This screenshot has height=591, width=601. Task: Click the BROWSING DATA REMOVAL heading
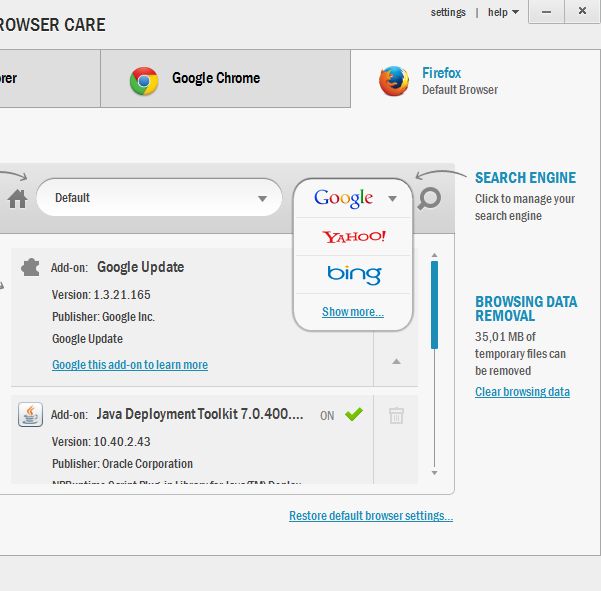(x=526, y=309)
